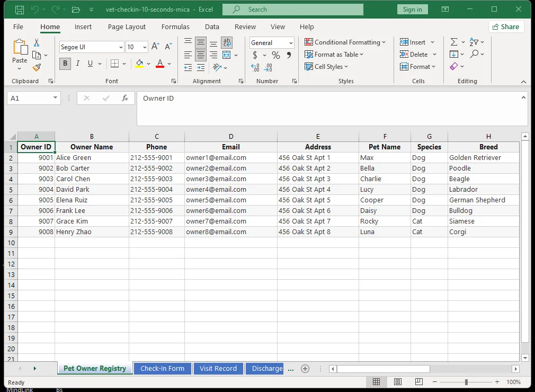
Task: Toggle Center horizontal alignment
Action: click(201, 55)
